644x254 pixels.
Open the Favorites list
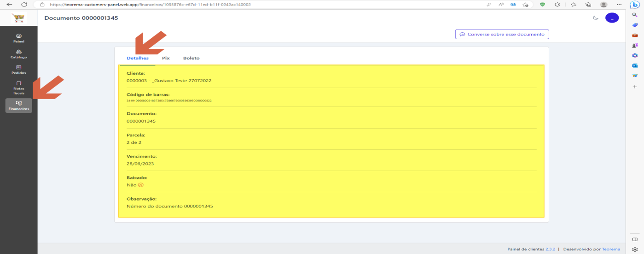click(573, 4)
